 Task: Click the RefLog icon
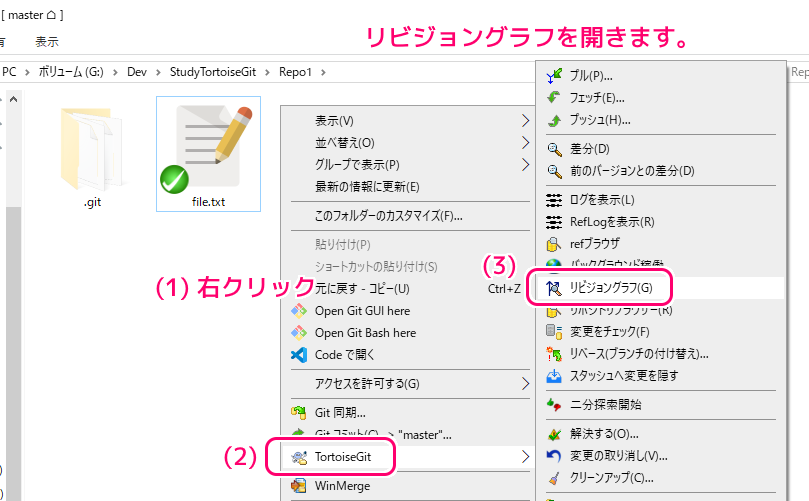(x=554, y=222)
